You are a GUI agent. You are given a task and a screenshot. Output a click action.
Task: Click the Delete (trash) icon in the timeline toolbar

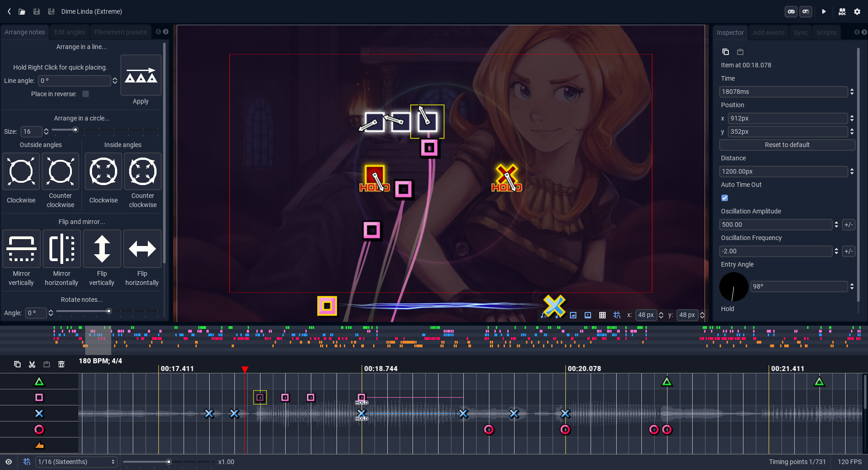(61, 364)
